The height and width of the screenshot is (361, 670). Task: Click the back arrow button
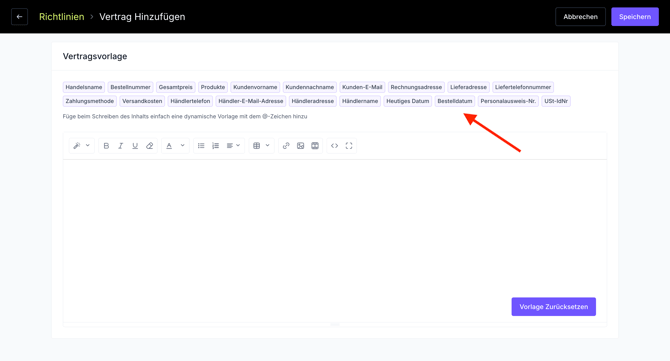click(19, 17)
